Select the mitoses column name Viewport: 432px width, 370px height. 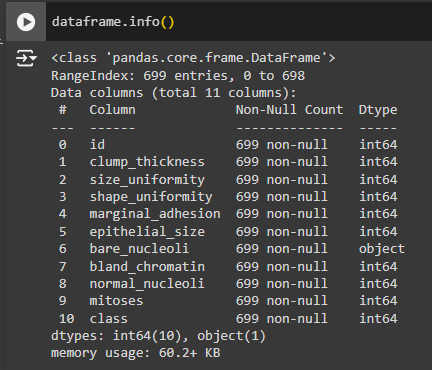116,301
